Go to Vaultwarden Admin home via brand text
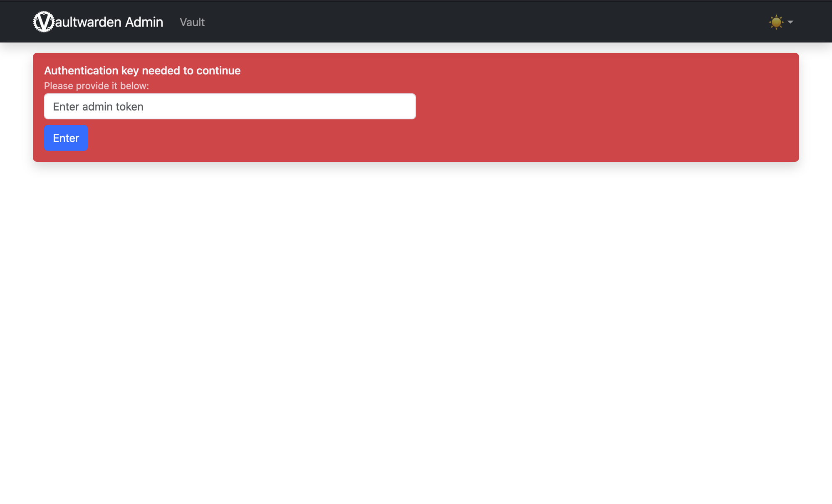 coord(109,22)
